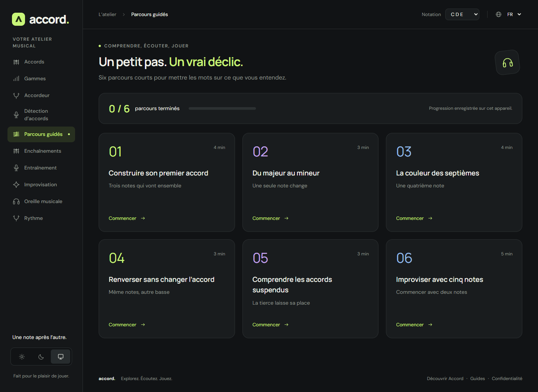Click the L'atelier breadcrumb link
The image size is (538, 392).
pyautogui.click(x=107, y=15)
